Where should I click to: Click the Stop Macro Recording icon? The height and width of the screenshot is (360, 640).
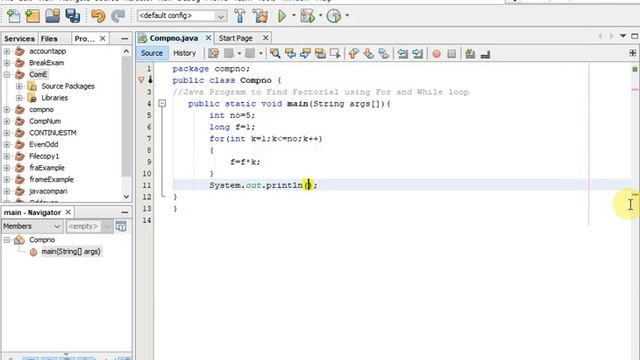tap(451, 53)
